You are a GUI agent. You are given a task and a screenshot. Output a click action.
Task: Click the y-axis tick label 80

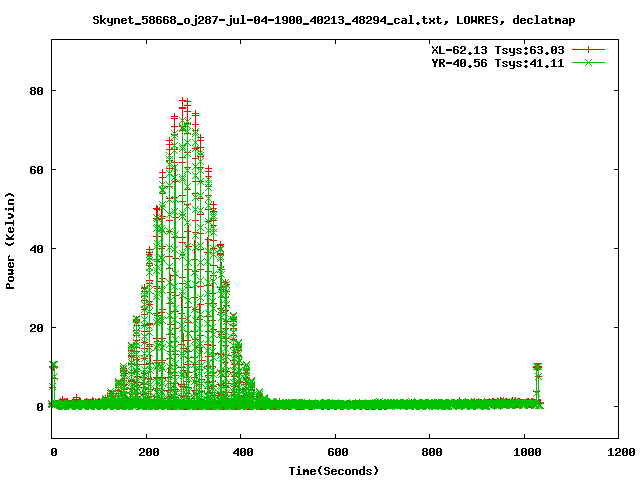coord(36,91)
